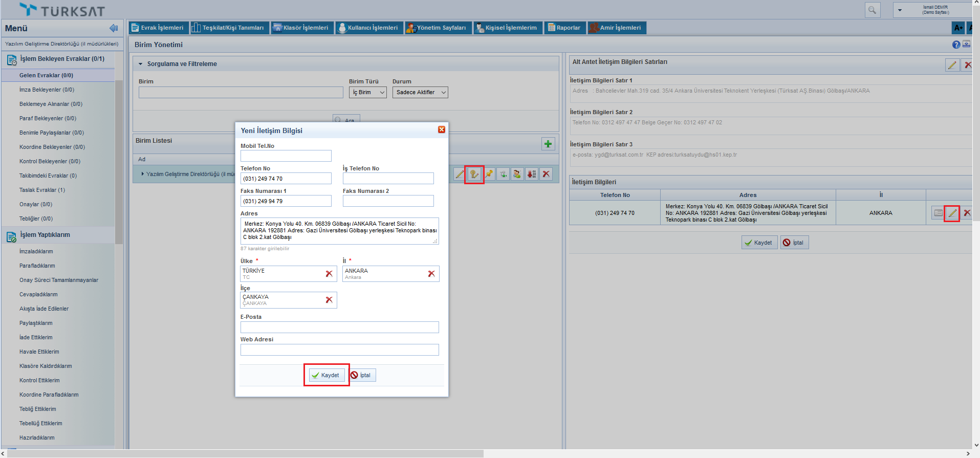This screenshot has width=980, height=458.
Task: Click the two-users icon in unit row
Action: coord(517,175)
